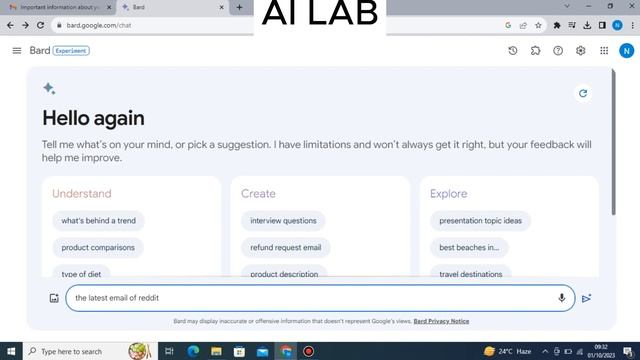Share this page from address bar

point(523,25)
